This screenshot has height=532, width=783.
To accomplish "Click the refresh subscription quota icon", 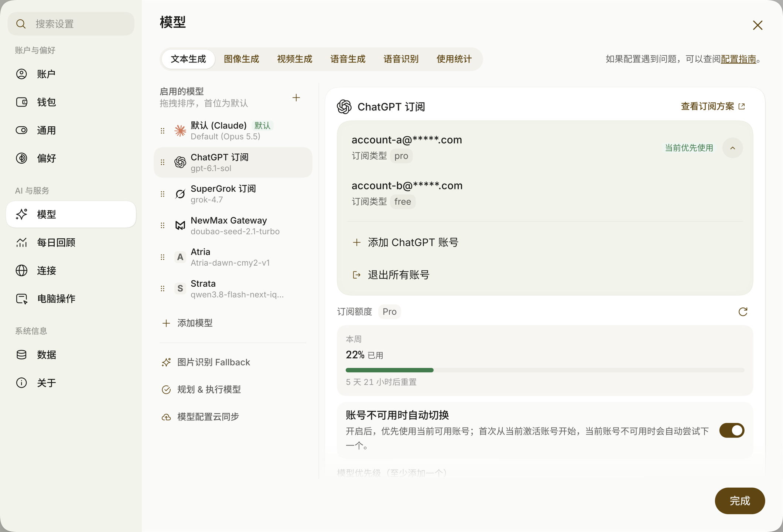I will [x=743, y=312].
